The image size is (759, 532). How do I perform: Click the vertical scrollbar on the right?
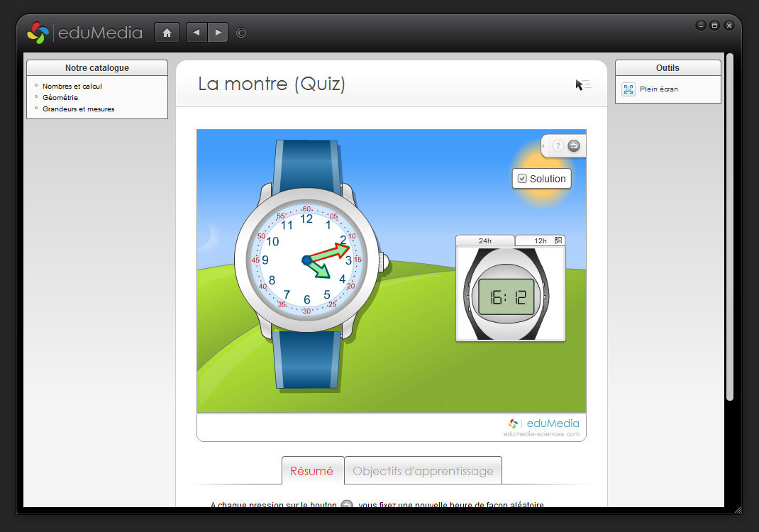pyautogui.click(x=729, y=227)
